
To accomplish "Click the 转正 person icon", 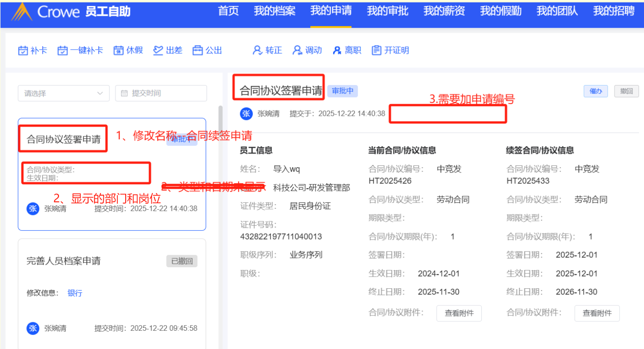I will click(x=258, y=50).
